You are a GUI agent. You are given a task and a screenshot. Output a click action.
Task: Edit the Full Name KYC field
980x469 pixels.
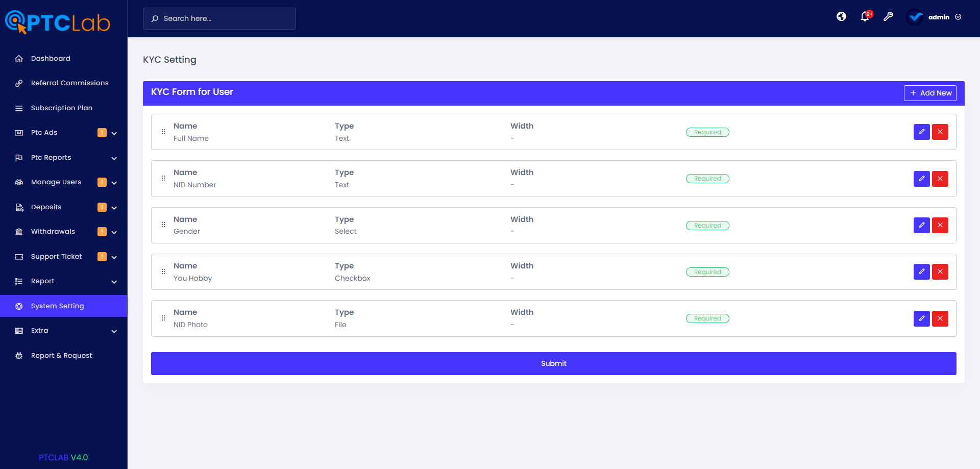[x=921, y=132]
